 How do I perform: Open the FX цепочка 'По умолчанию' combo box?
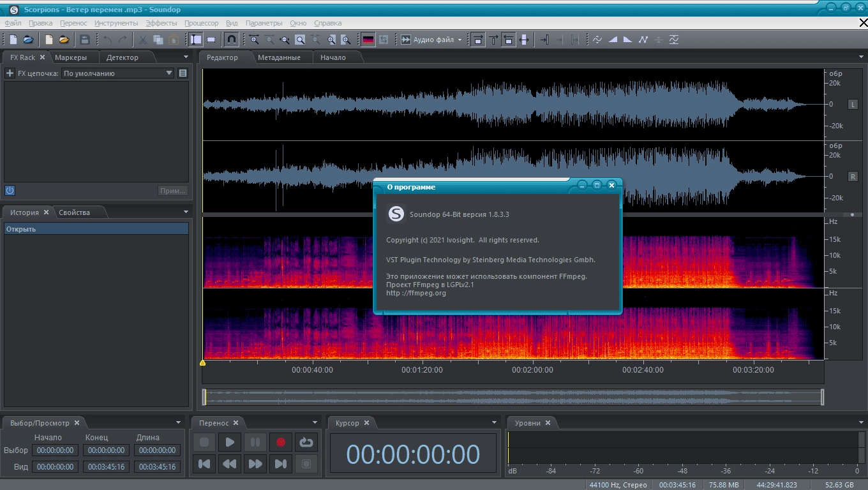click(x=118, y=73)
